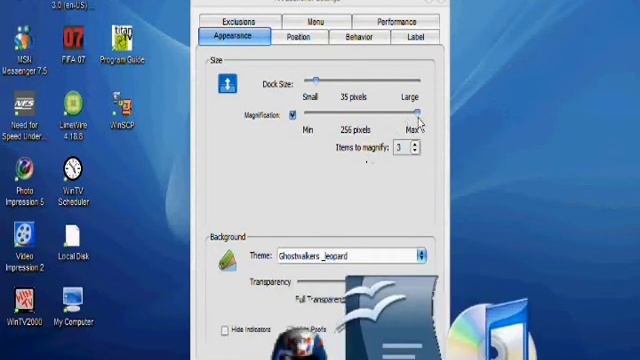Open the titanTV Program Guide icon
Image resolution: width=640 pixels, height=360 pixels.
122,38
